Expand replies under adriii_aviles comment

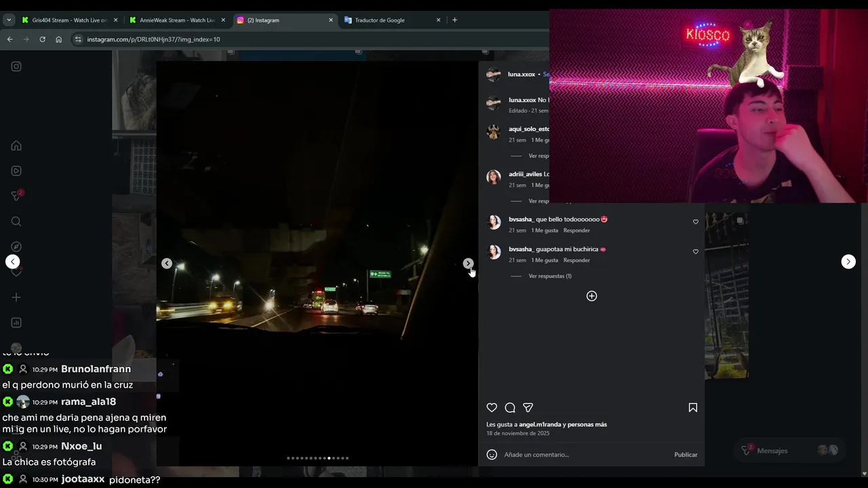pos(538,201)
